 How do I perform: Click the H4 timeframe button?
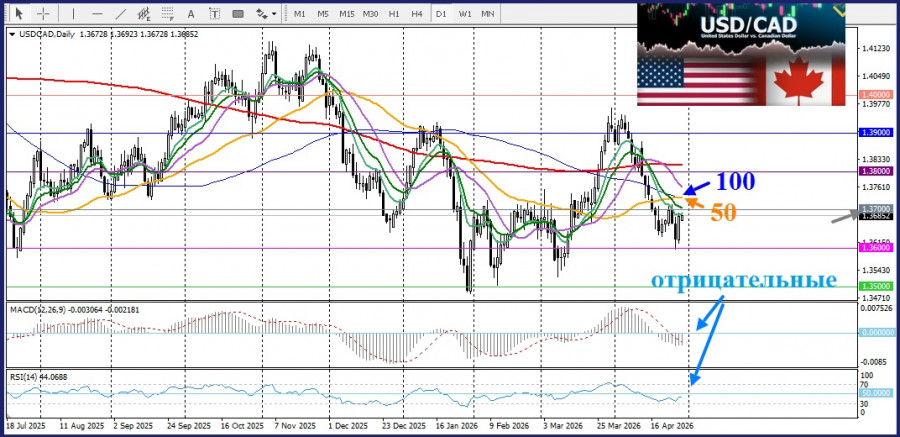click(x=417, y=14)
